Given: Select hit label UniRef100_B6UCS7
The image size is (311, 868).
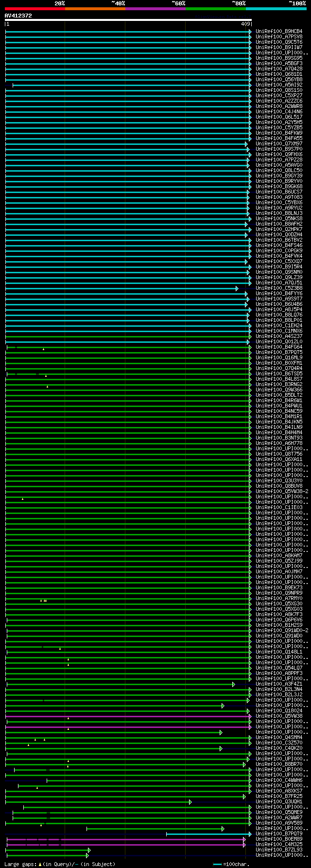Looking at the screenshot, I should pyautogui.click(x=279, y=192).
